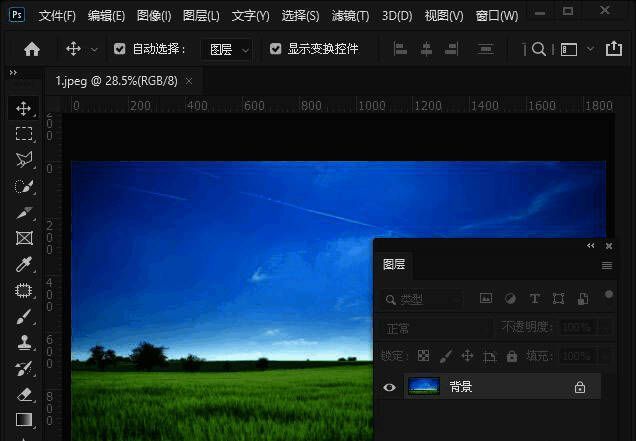The height and width of the screenshot is (441, 636).
Task: Select the Clone Stamp tool
Action: point(24,342)
